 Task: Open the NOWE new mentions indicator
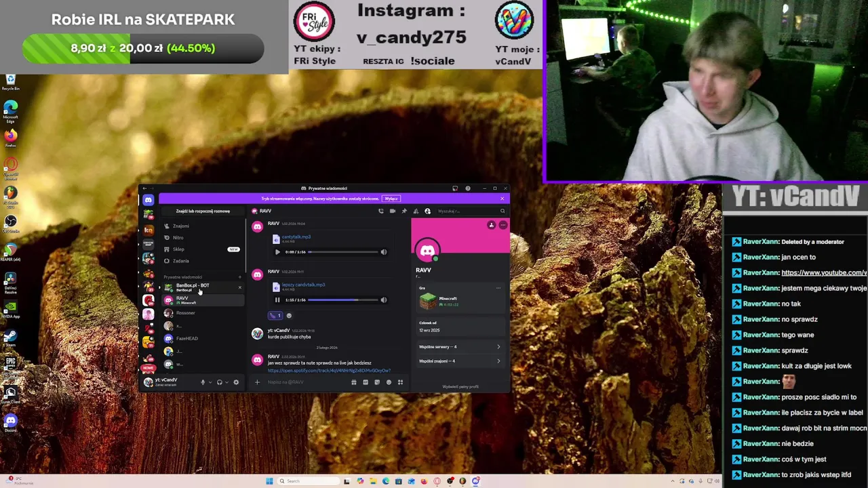tap(148, 368)
